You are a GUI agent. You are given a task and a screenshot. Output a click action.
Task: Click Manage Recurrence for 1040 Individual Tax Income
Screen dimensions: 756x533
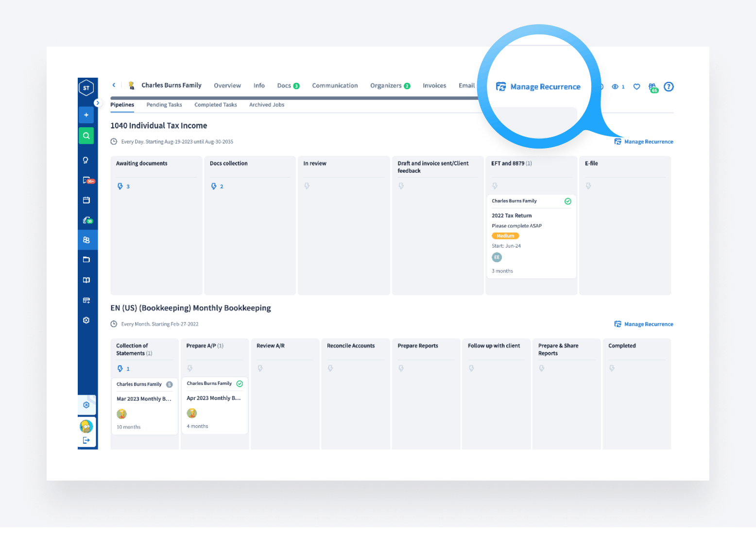[644, 142]
